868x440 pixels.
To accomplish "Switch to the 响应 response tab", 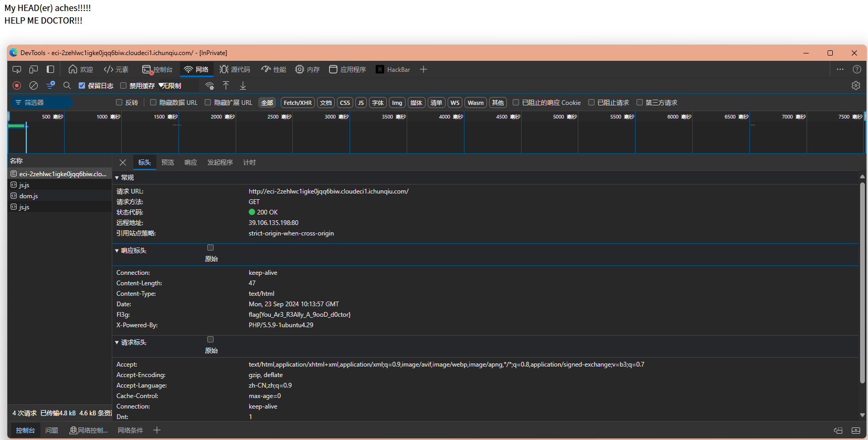I will [x=190, y=163].
